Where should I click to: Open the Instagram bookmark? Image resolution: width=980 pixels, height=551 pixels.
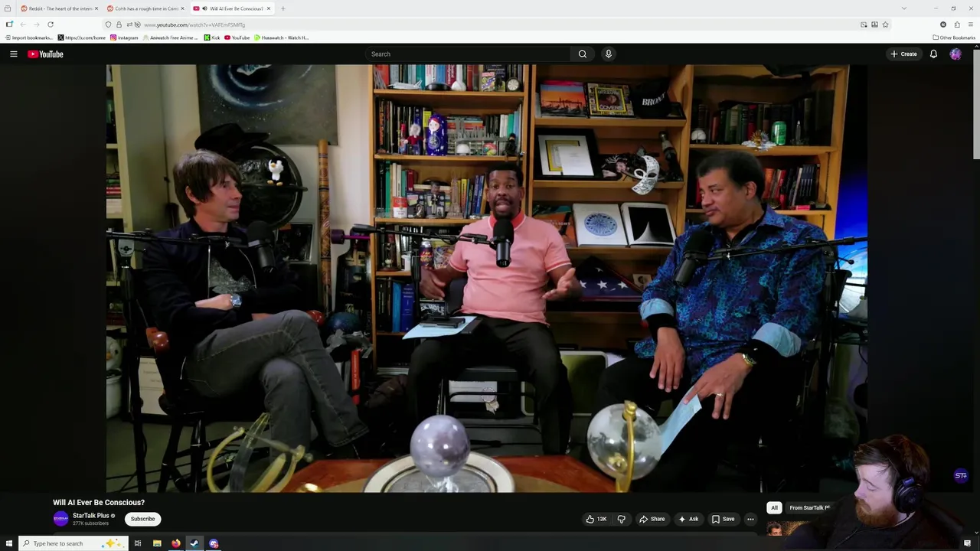(x=124, y=37)
